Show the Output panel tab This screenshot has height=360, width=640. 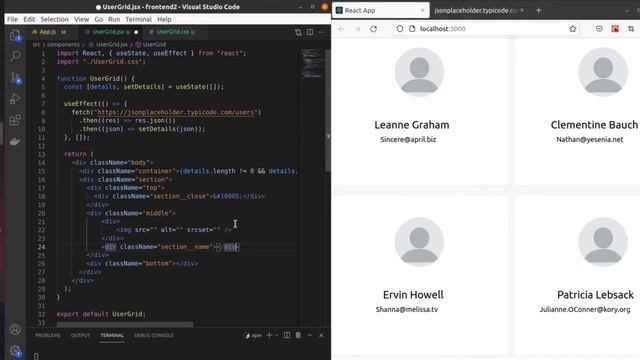(80, 335)
